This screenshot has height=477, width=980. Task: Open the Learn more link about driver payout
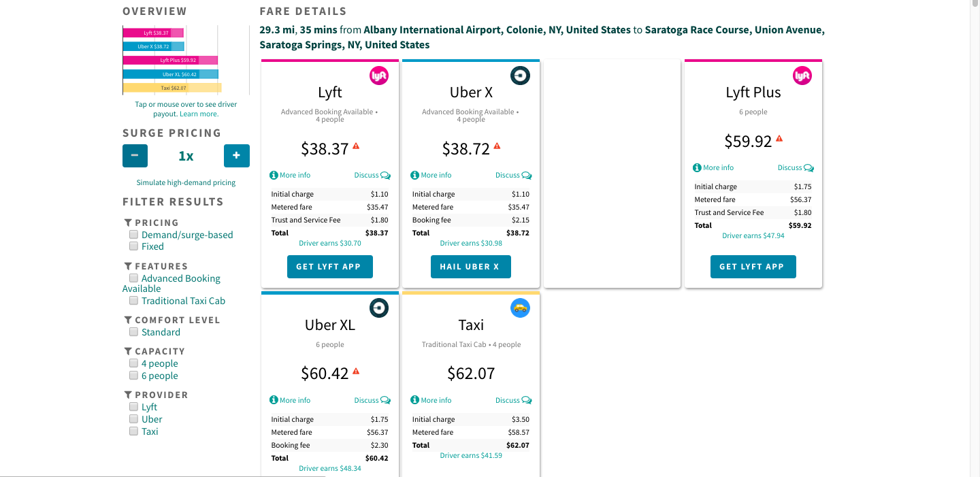point(198,114)
